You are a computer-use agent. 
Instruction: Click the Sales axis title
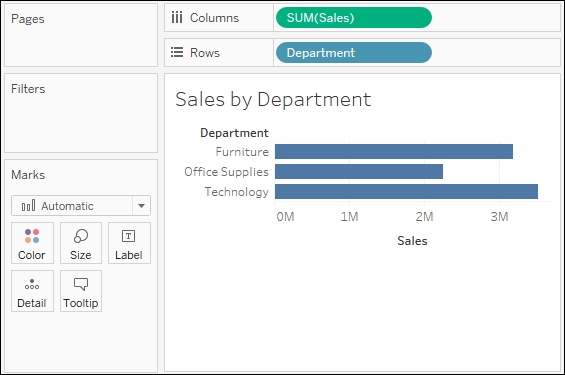412,241
